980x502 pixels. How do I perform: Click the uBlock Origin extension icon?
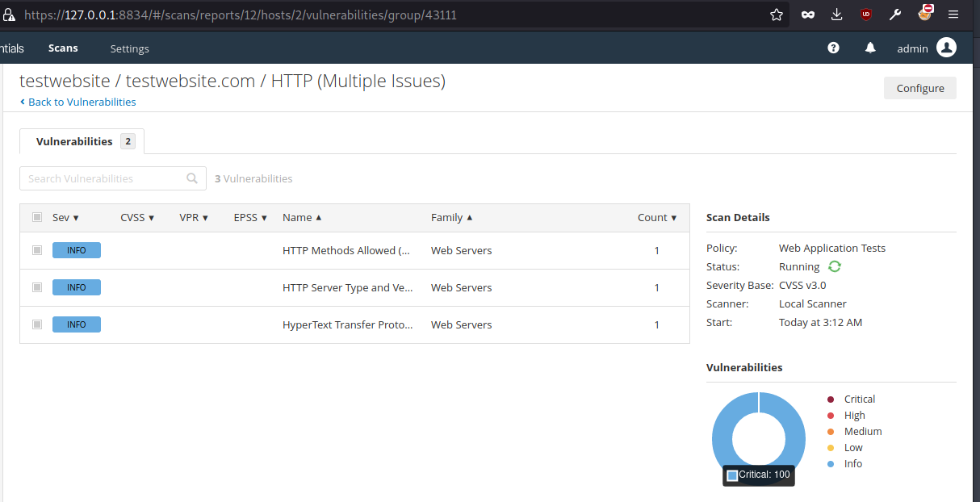pos(865,15)
